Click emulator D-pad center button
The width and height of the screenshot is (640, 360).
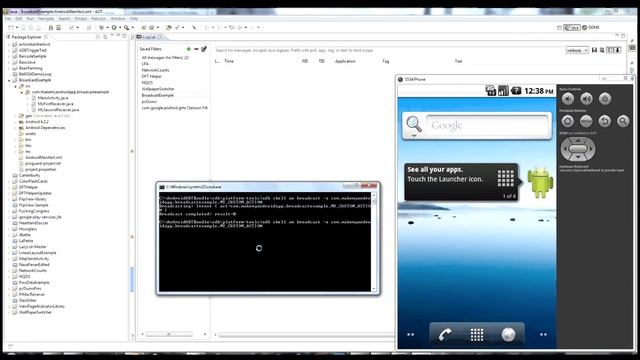[x=578, y=149]
